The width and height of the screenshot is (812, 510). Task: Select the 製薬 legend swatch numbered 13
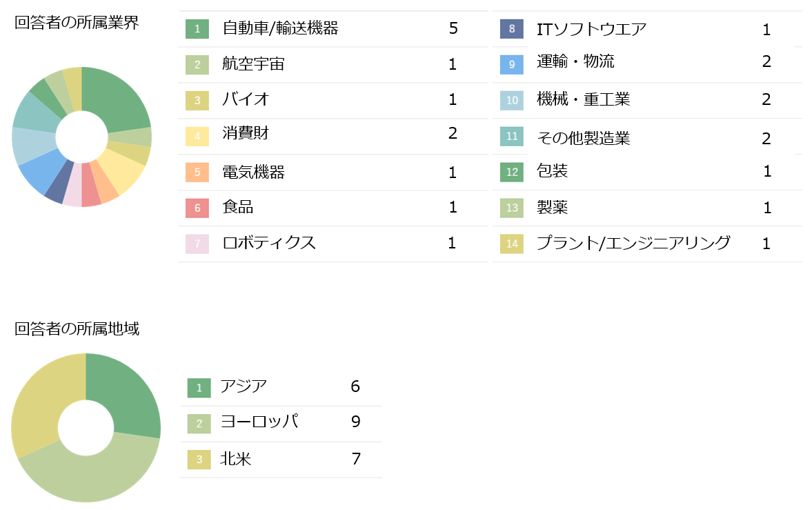512,208
